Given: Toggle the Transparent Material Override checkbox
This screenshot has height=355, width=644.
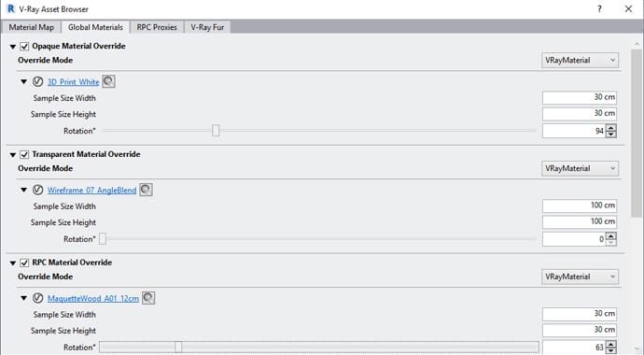Looking at the screenshot, I should click(24, 154).
